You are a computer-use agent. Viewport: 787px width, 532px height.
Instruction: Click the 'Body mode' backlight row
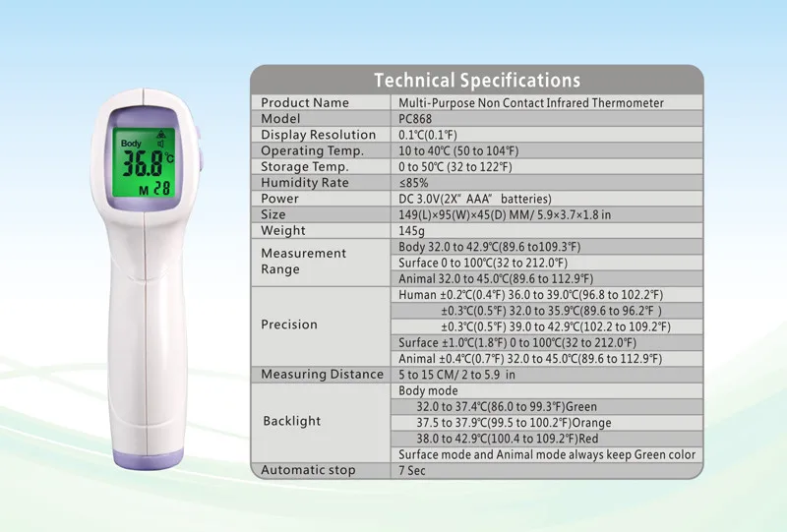[547, 391]
